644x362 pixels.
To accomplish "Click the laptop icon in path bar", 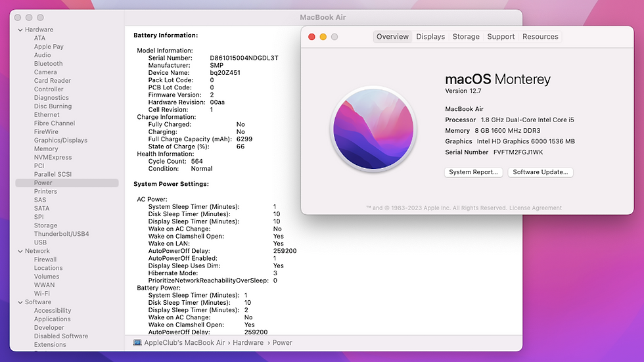I will click(x=137, y=343).
